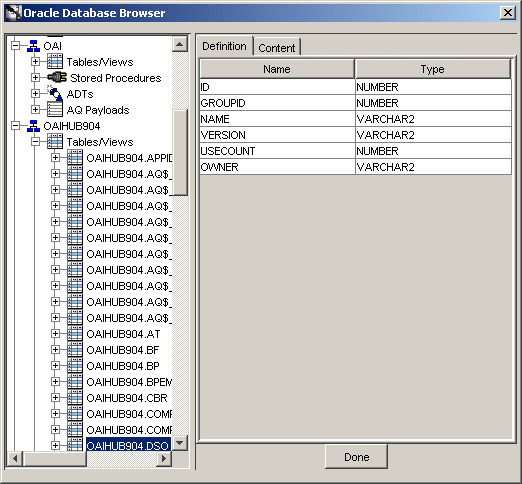Expand Tables/Views under OAI
Image resolution: width=522 pixels, height=484 pixels.
tap(35, 62)
